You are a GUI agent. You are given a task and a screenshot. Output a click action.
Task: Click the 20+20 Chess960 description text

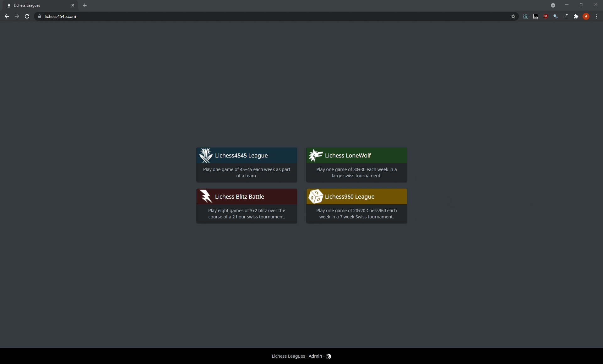pyautogui.click(x=356, y=214)
